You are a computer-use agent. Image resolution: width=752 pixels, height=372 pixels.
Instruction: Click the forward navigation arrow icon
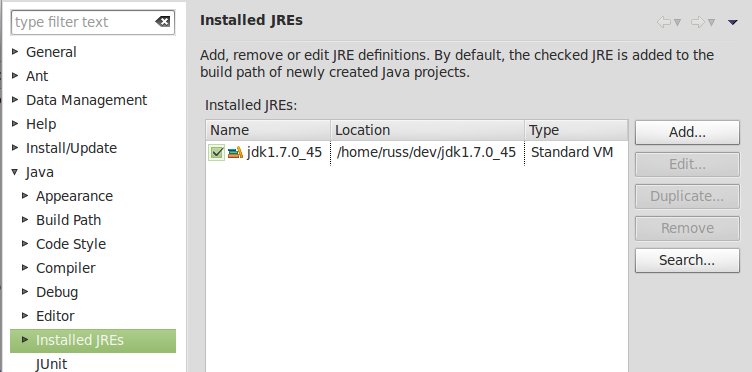pyautogui.click(x=697, y=22)
